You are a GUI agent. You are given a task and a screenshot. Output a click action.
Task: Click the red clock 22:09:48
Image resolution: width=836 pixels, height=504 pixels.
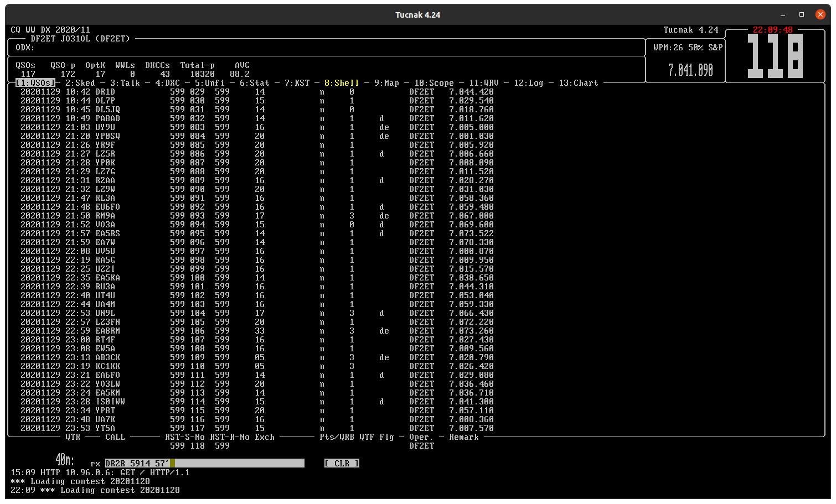[x=773, y=30]
